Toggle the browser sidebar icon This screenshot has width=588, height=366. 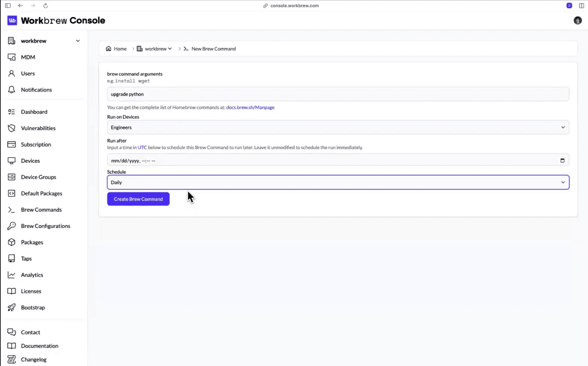8,6
